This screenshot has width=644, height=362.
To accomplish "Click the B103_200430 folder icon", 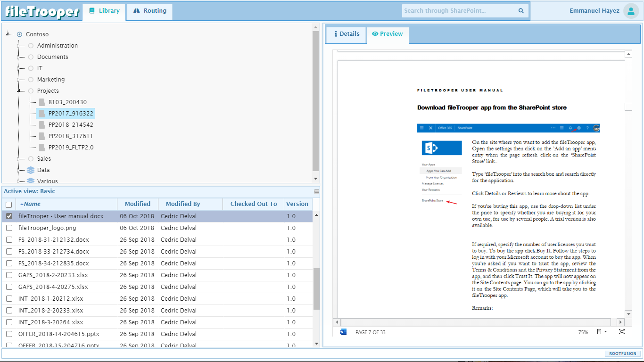I will tap(42, 102).
